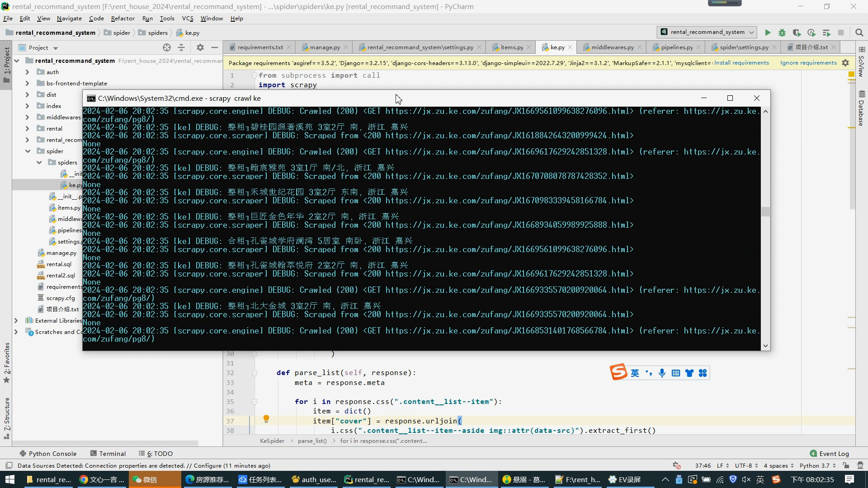The width and height of the screenshot is (868, 488).
Task: Open run configuration dropdown
Action: point(707,32)
